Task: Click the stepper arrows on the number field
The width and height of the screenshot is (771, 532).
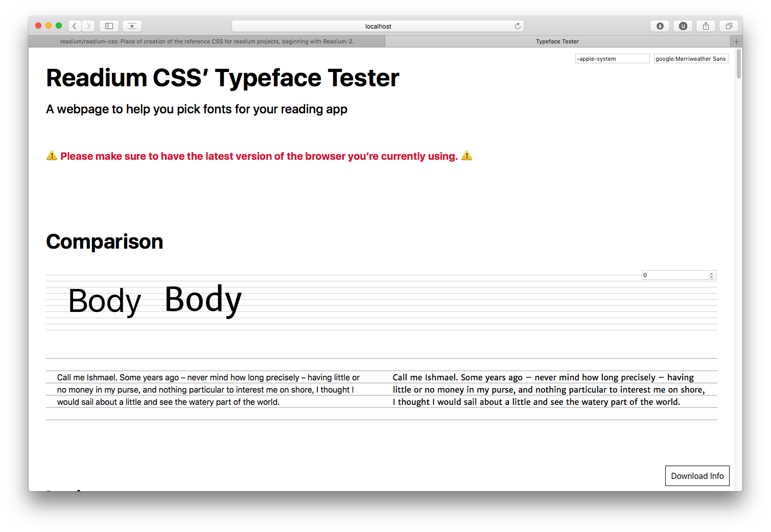Action: point(711,275)
